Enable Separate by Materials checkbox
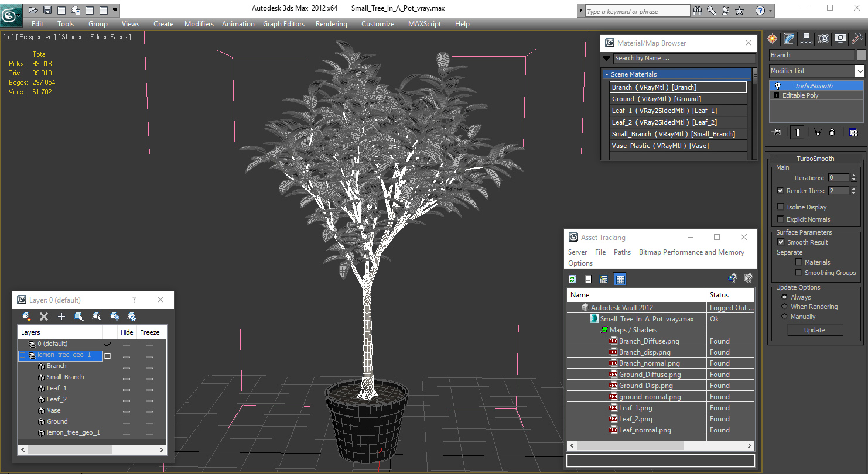Viewport: 868px width, 474px height. point(798,262)
